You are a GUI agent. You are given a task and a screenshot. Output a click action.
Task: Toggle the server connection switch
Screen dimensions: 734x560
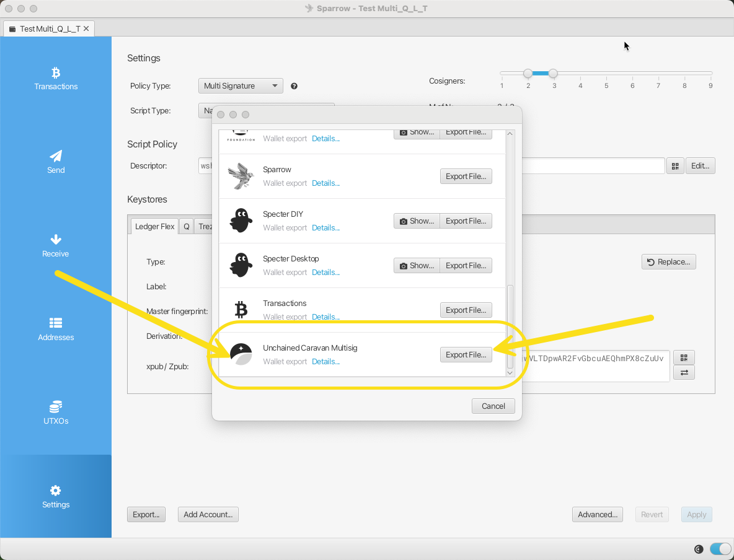pyautogui.click(x=720, y=549)
